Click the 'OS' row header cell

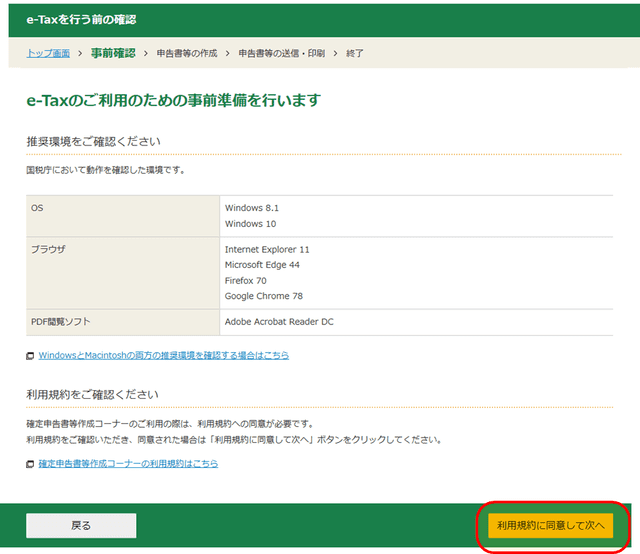[123, 216]
